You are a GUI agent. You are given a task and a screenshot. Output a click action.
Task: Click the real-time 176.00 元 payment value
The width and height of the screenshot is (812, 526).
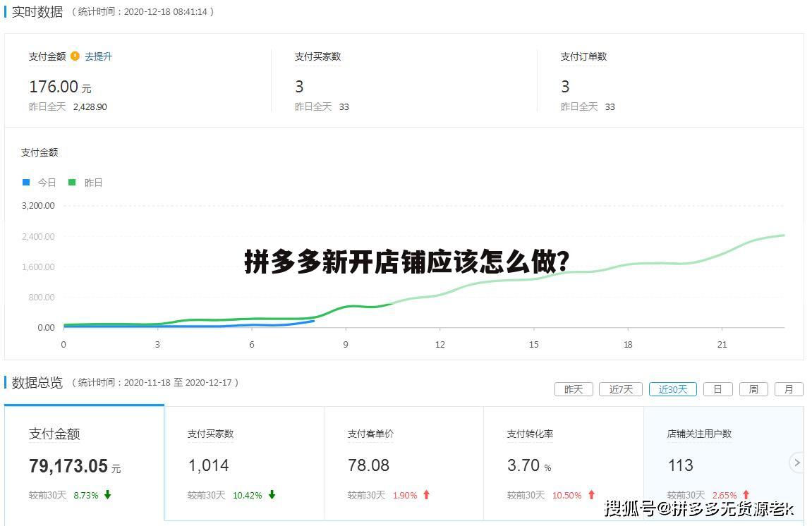(60, 87)
